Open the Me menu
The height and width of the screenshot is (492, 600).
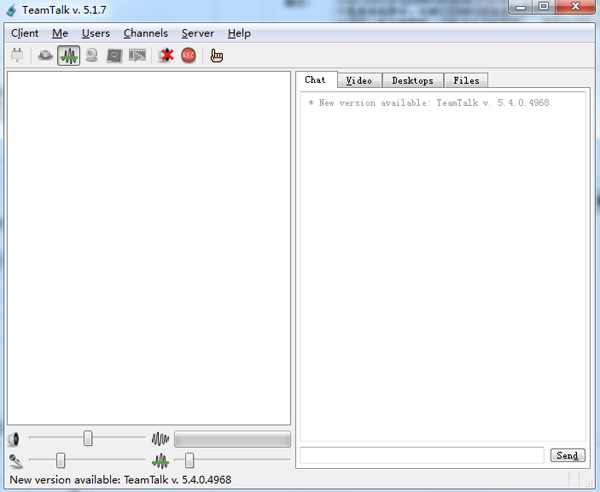(x=60, y=33)
